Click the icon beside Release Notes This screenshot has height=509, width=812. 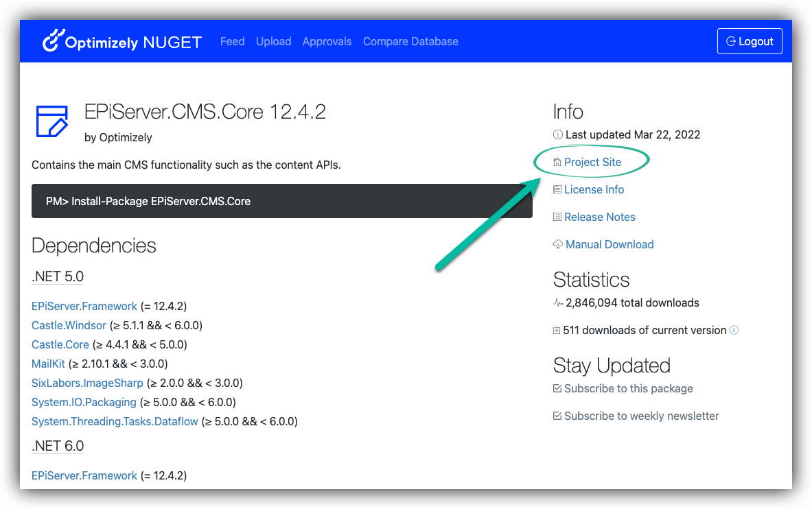click(557, 217)
